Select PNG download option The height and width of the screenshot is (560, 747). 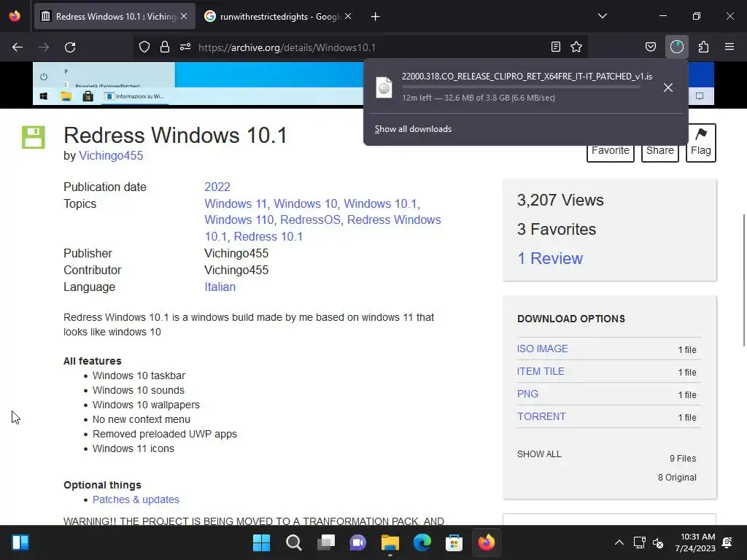528,394
